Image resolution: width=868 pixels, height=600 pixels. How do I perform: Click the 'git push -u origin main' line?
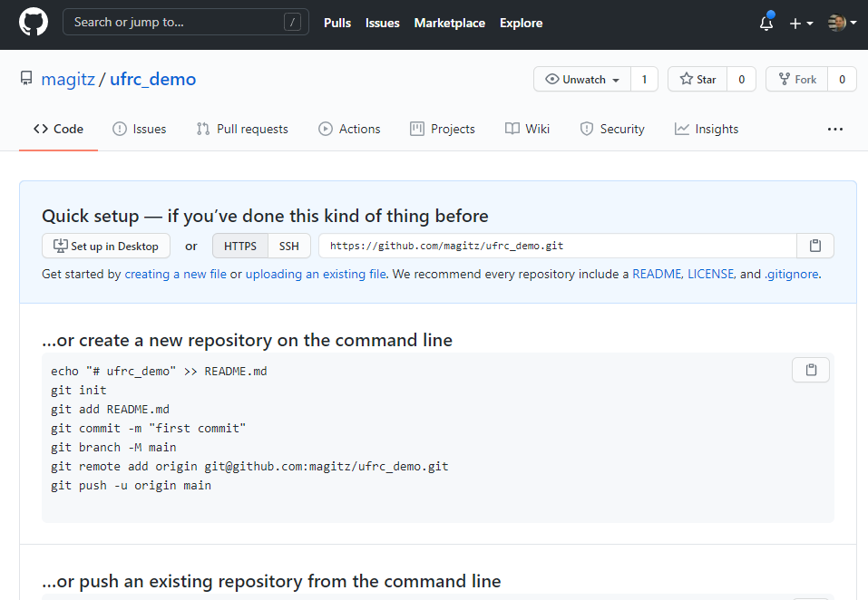click(x=132, y=485)
